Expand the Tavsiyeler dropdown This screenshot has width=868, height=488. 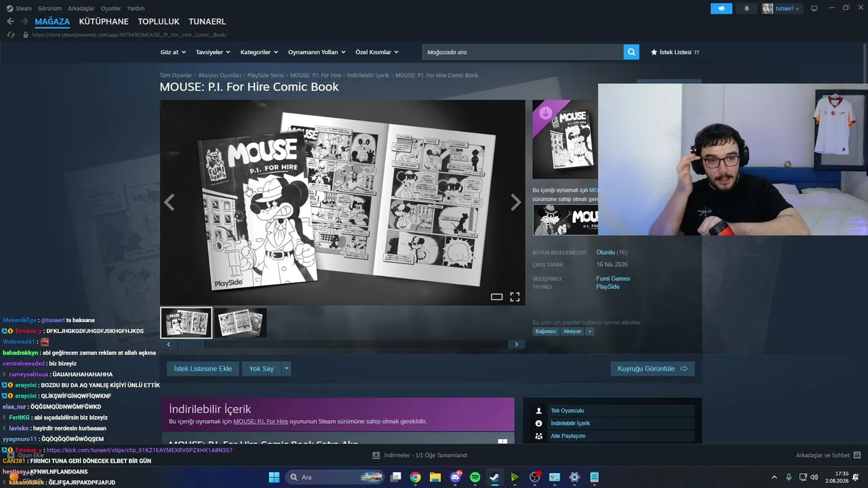click(x=213, y=52)
